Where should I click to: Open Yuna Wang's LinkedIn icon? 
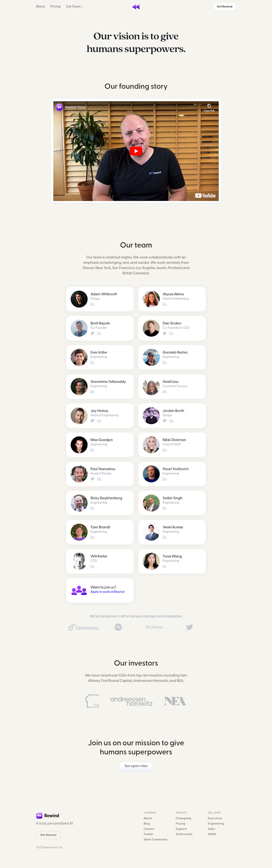coord(165,566)
